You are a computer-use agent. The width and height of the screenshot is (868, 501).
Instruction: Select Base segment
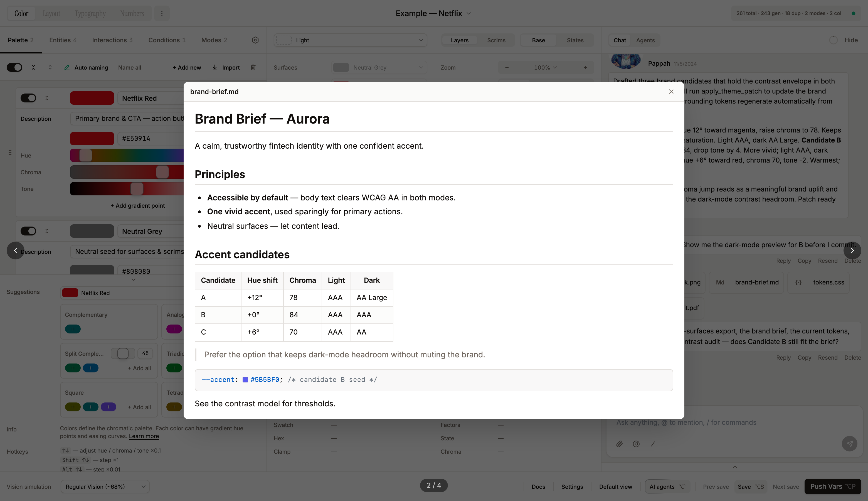(538, 40)
